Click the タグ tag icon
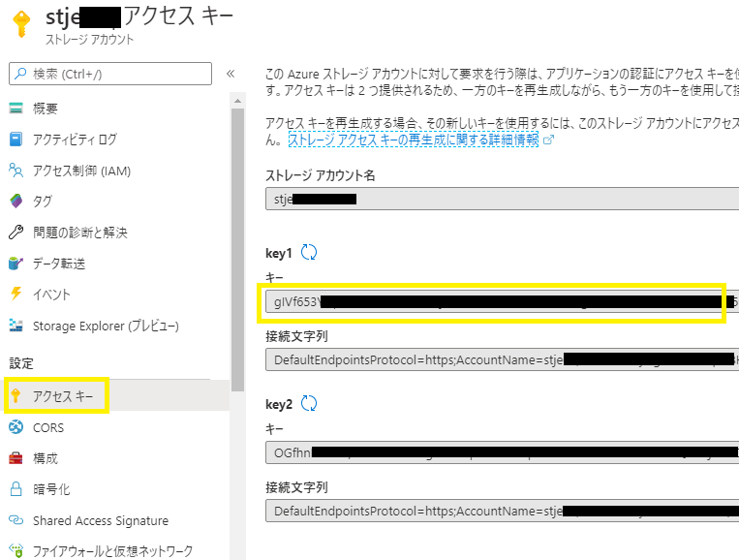Image resolution: width=739 pixels, height=560 pixels. pyautogui.click(x=16, y=201)
